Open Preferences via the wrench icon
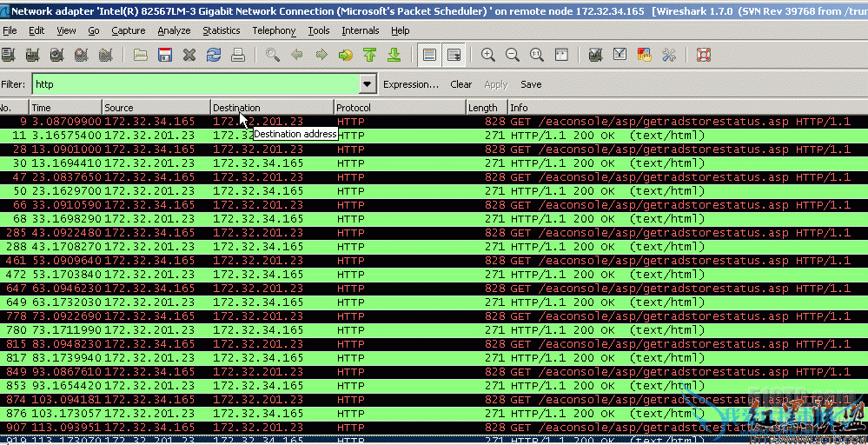868x445 pixels. click(668, 55)
